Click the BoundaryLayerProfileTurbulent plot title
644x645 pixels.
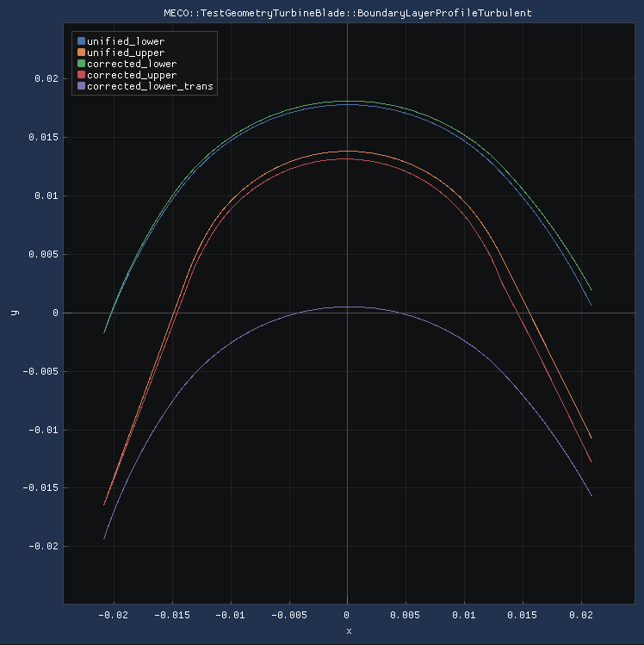click(x=348, y=13)
